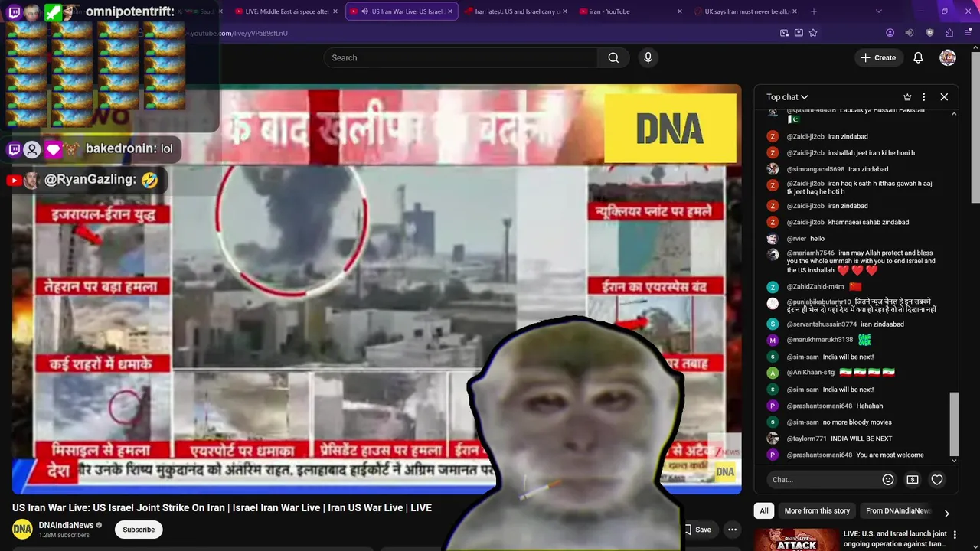This screenshot has width=980, height=551.
Task: Open Super Chat dollar icon
Action: [913, 480]
